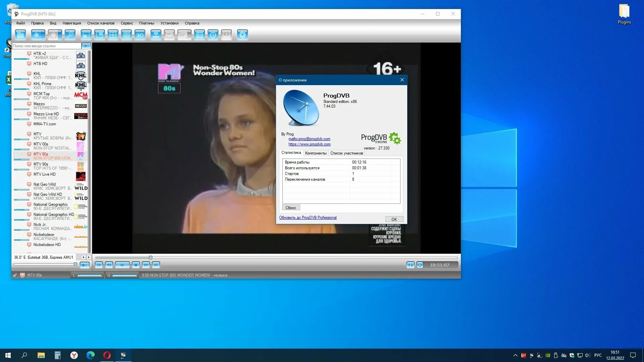Viewport: 644px width, 362px height.
Task: Open the channel list toolbar icon
Action: point(199,35)
